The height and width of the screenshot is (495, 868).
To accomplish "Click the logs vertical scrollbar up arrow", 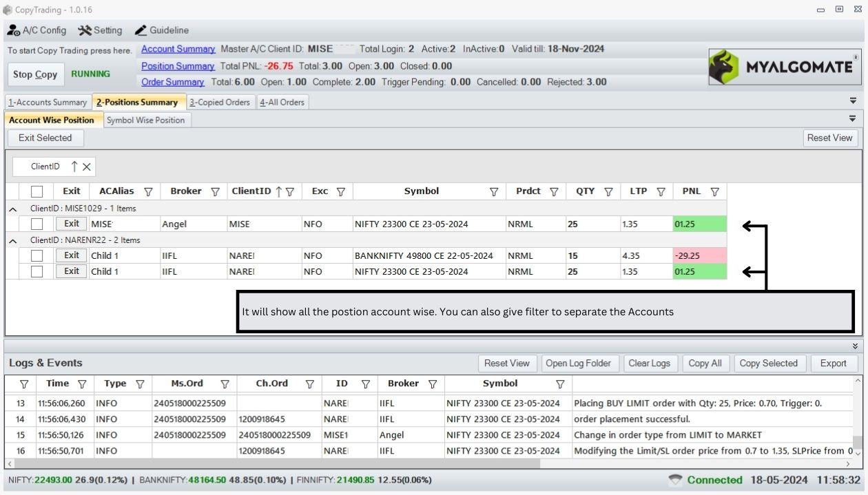I will point(857,380).
